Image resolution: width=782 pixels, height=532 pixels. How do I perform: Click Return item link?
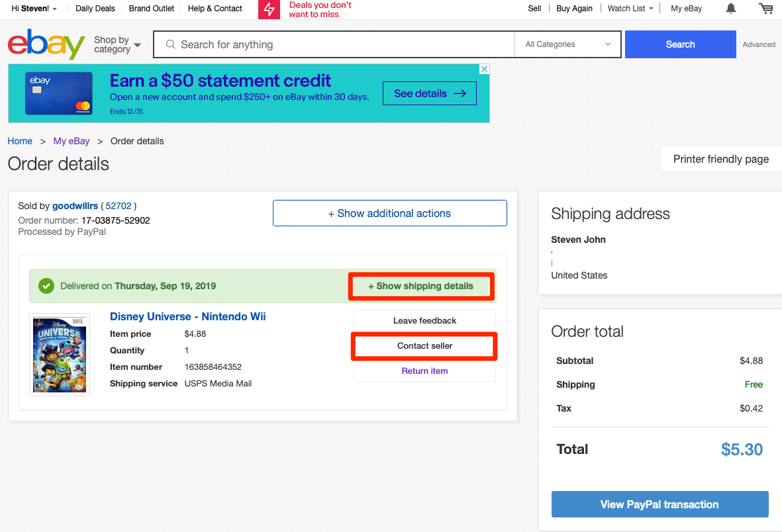[x=424, y=371]
